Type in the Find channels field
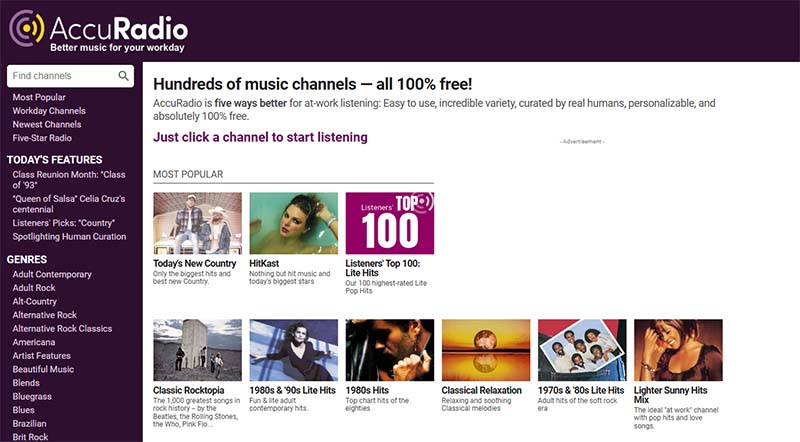800x442 pixels. pyautogui.click(x=62, y=76)
